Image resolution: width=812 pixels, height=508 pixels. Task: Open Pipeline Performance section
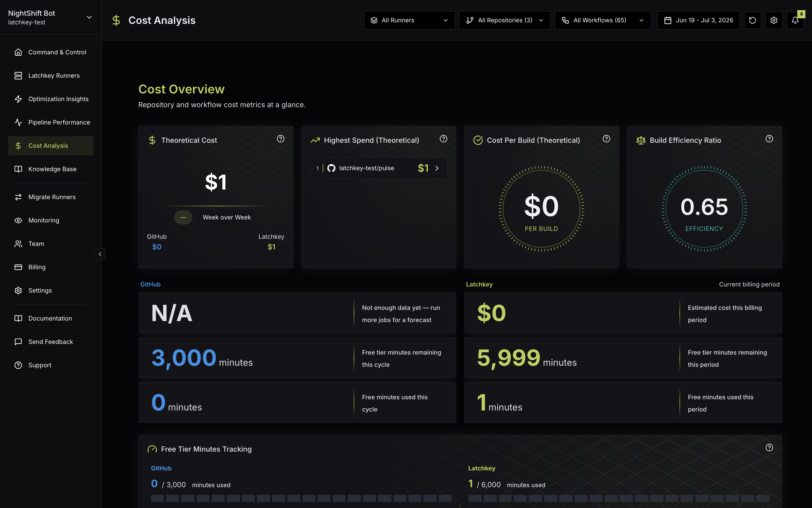(51, 122)
